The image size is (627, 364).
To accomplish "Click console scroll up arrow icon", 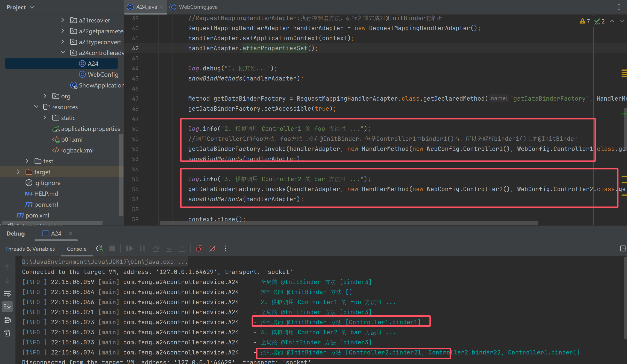I will pyautogui.click(x=7, y=267).
